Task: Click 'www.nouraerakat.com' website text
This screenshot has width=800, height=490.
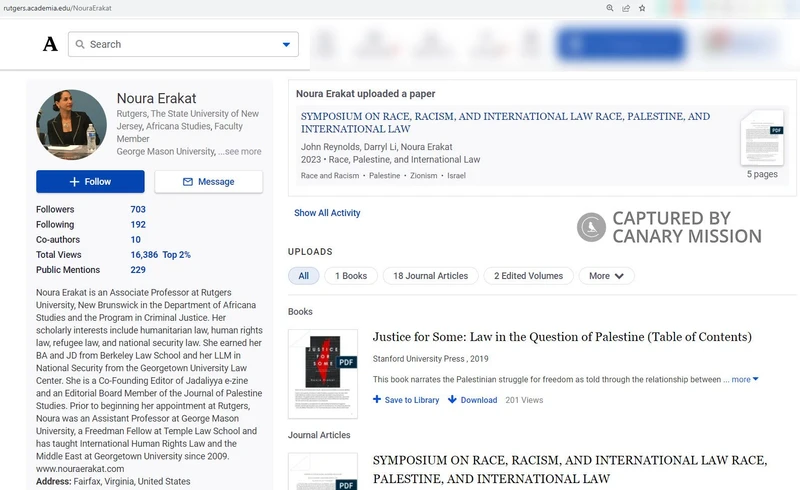Action: (80, 469)
